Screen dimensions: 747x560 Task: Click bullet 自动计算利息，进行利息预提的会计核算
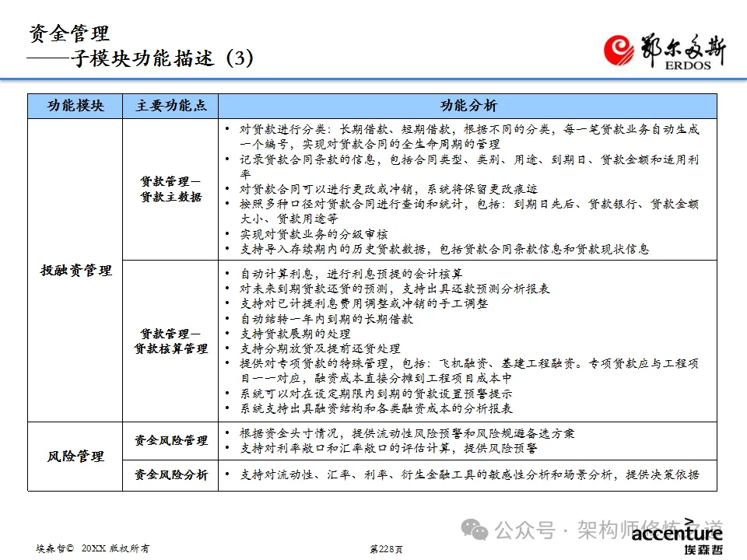[351, 274]
